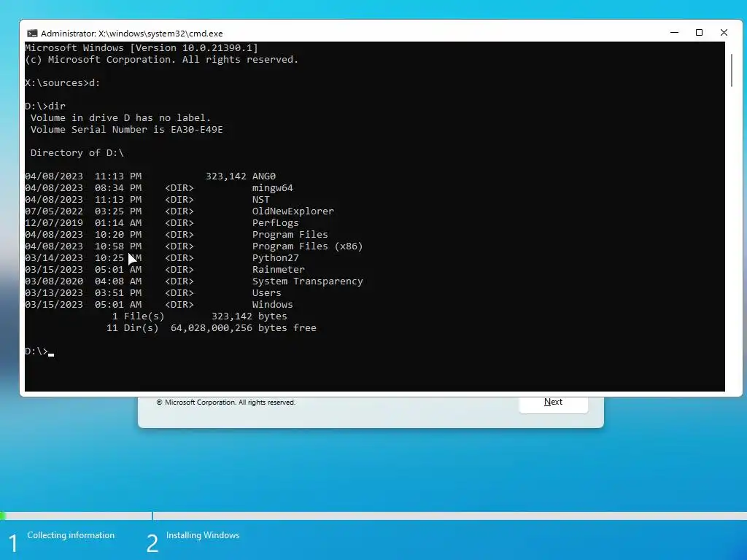Viewport: 747px width, 560px height.
Task: Click the 'System Transparency' directory name
Action: [x=307, y=281]
